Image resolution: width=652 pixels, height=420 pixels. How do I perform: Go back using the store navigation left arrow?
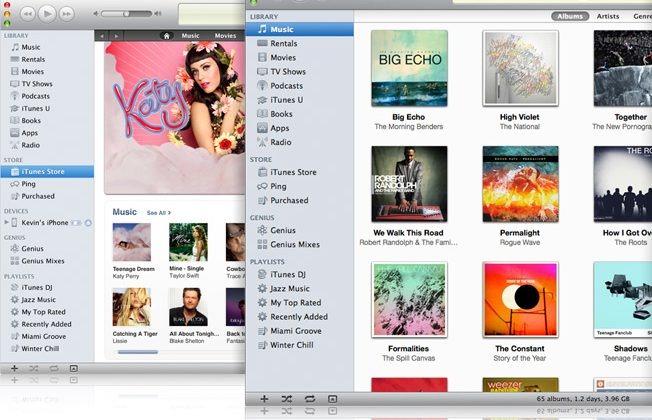click(102, 36)
